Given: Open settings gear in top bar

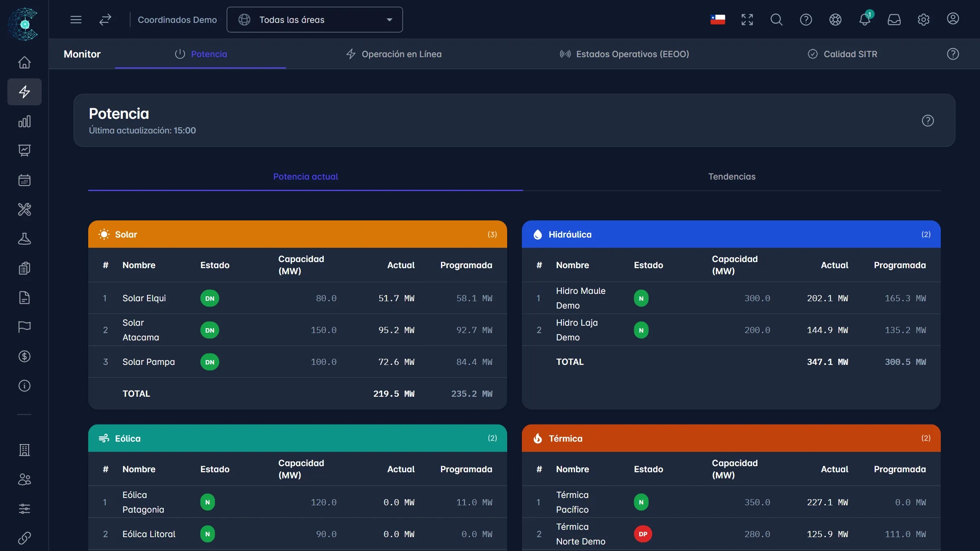Looking at the screenshot, I should coord(923,20).
